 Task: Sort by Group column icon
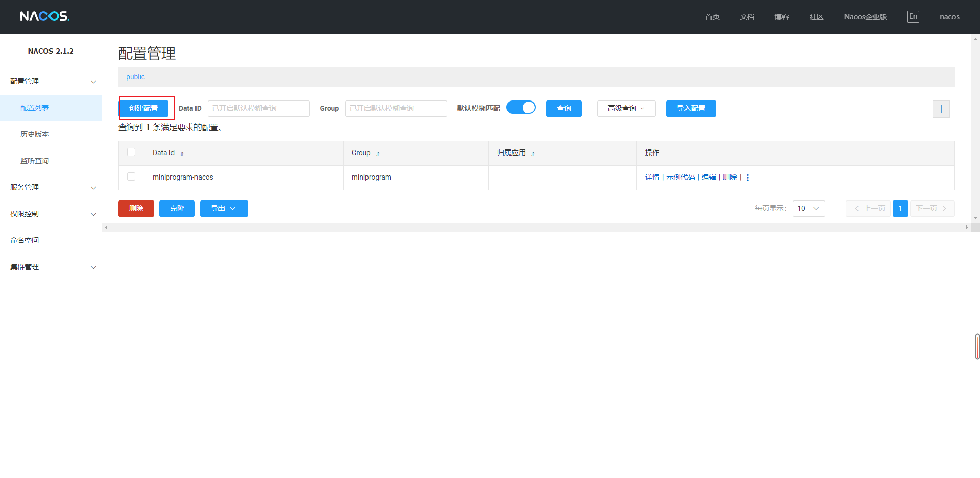[x=378, y=154]
